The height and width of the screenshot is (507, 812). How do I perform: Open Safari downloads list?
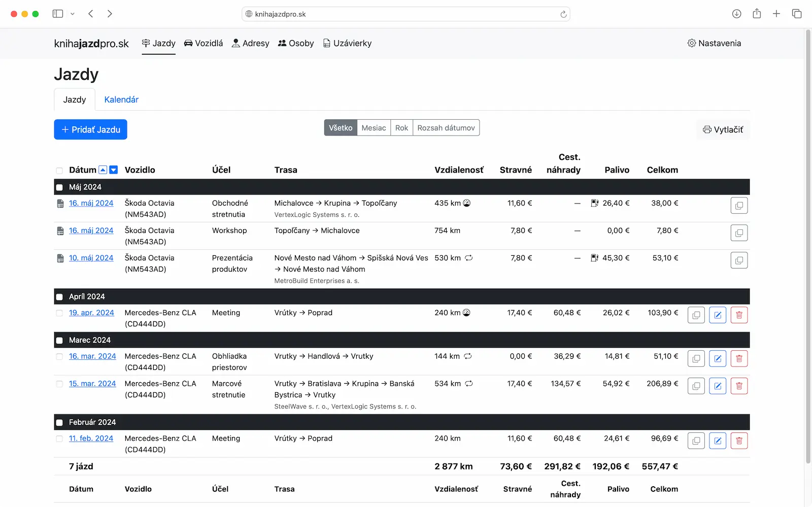click(737, 14)
